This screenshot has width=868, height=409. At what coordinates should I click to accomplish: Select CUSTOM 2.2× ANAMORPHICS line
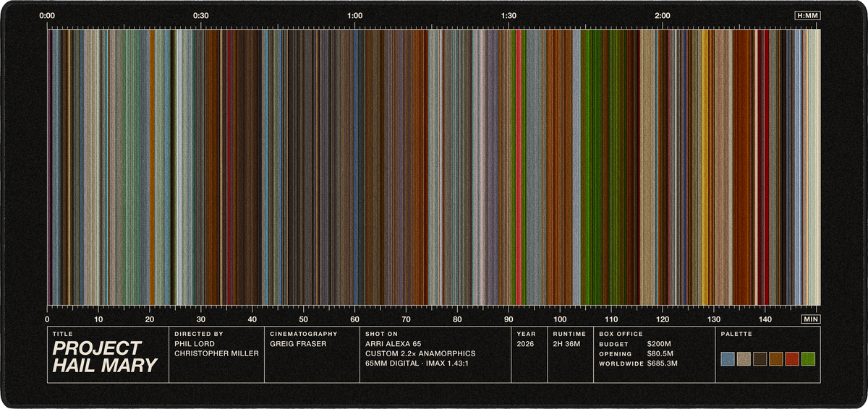[x=420, y=353]
